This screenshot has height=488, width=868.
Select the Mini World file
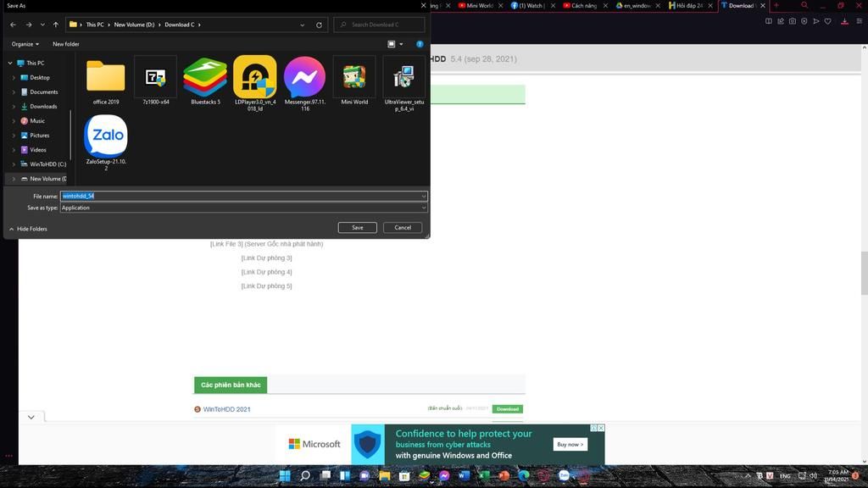354,81
